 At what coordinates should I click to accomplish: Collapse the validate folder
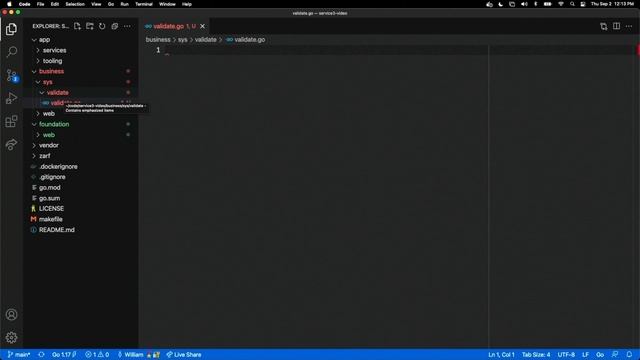point(81,93)
